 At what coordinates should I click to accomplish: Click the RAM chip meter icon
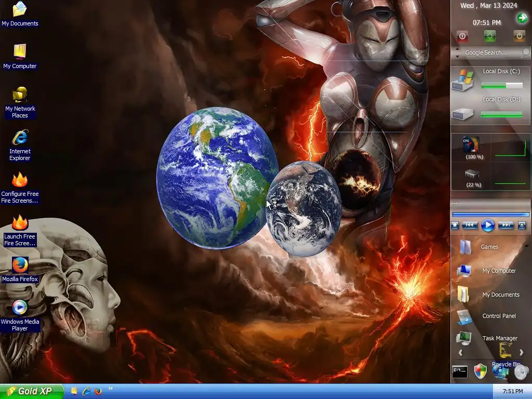[x=472, y=174]
